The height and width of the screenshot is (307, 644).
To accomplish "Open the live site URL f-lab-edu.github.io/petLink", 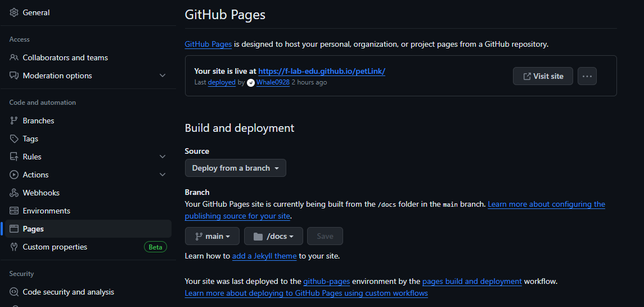I will click(322, 71).
